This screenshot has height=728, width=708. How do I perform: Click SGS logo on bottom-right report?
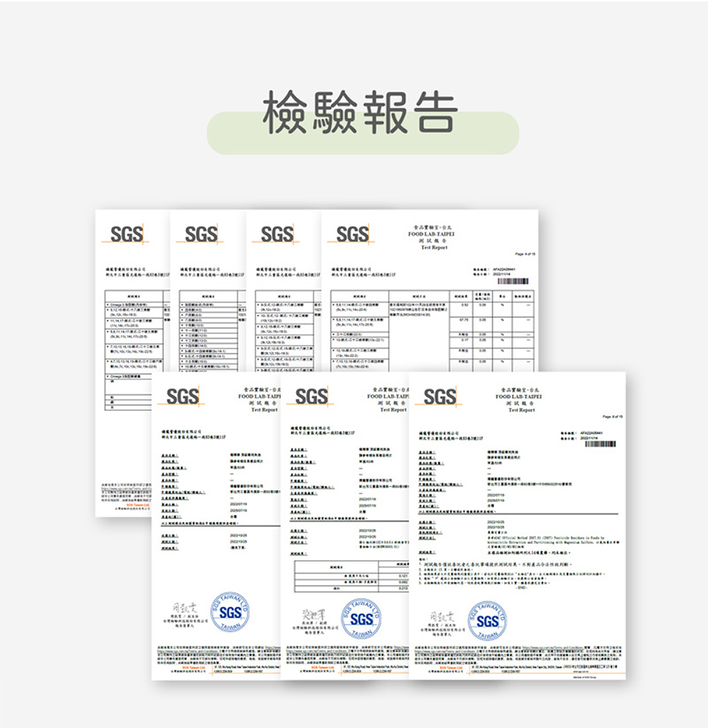(440, 397)
